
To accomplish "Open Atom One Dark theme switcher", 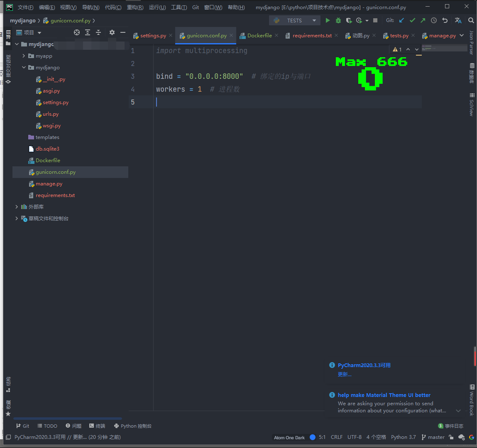I will pyautogui.click(x=289, y=438).
